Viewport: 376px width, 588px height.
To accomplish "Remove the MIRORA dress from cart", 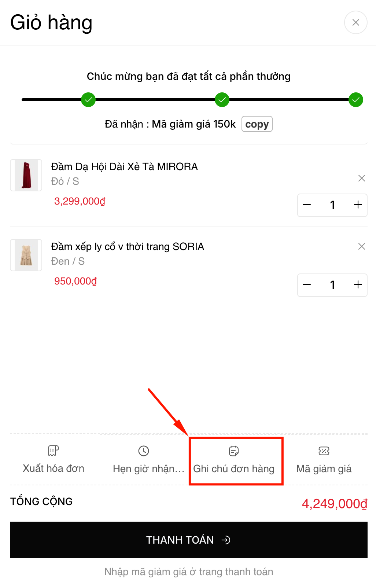I will click(x=361, y=178).
